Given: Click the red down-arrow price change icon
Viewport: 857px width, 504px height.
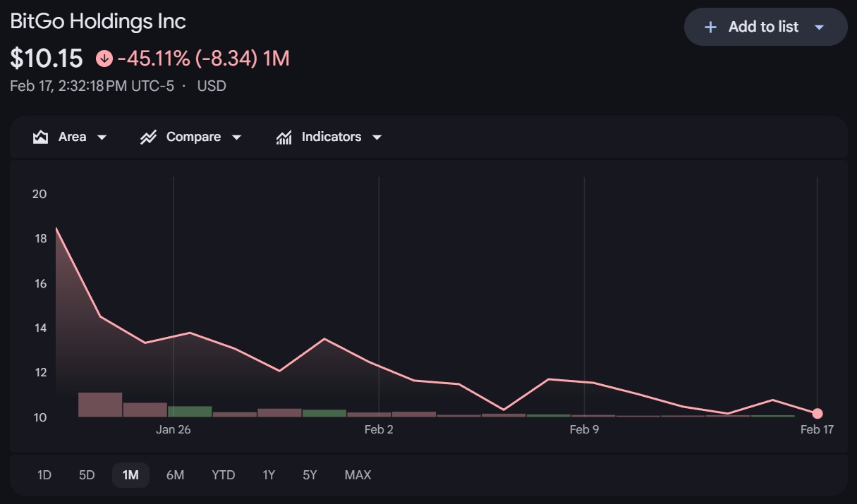Looking at the screenshot, I should click(x=104, y=59).
